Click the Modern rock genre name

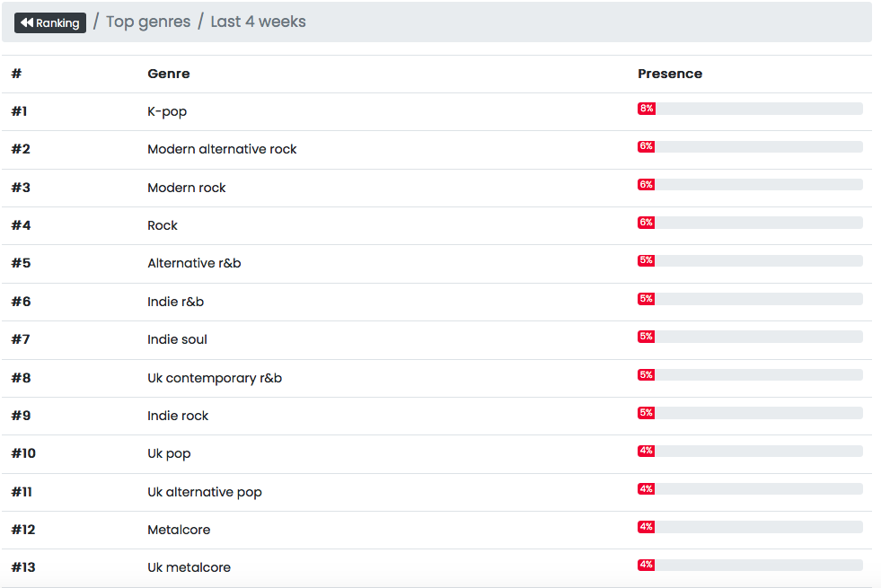[187, 188]
